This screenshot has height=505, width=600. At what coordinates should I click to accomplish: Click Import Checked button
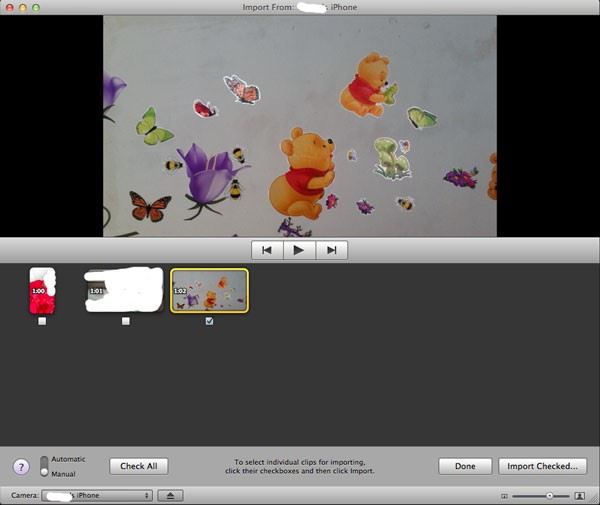point(543,466)
